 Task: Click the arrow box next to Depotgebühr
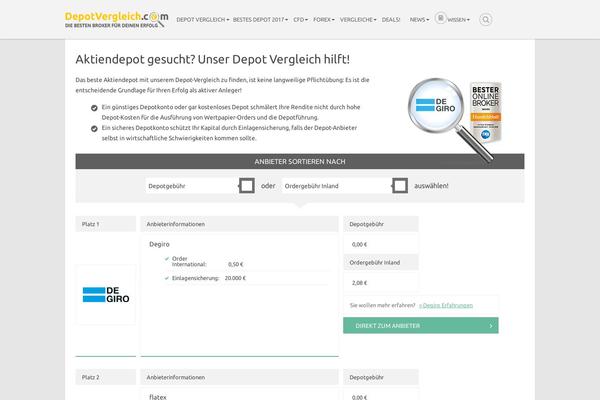tap(247, 186)
